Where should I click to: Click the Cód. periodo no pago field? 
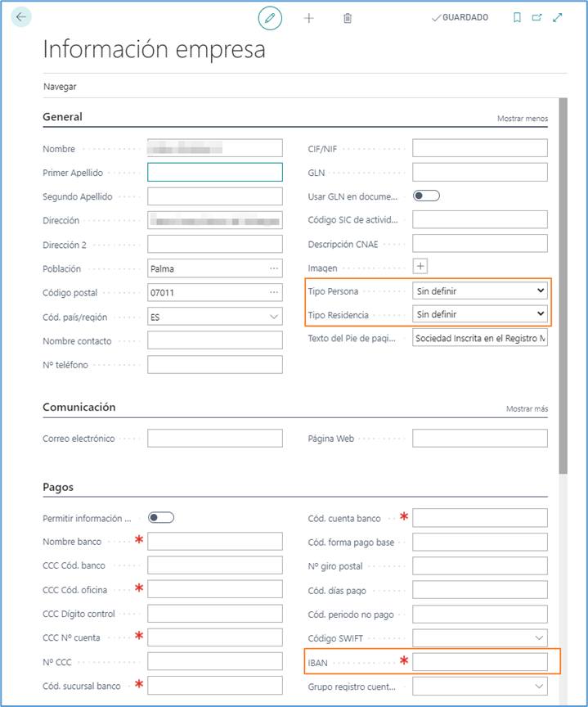[x=480, y=614]
